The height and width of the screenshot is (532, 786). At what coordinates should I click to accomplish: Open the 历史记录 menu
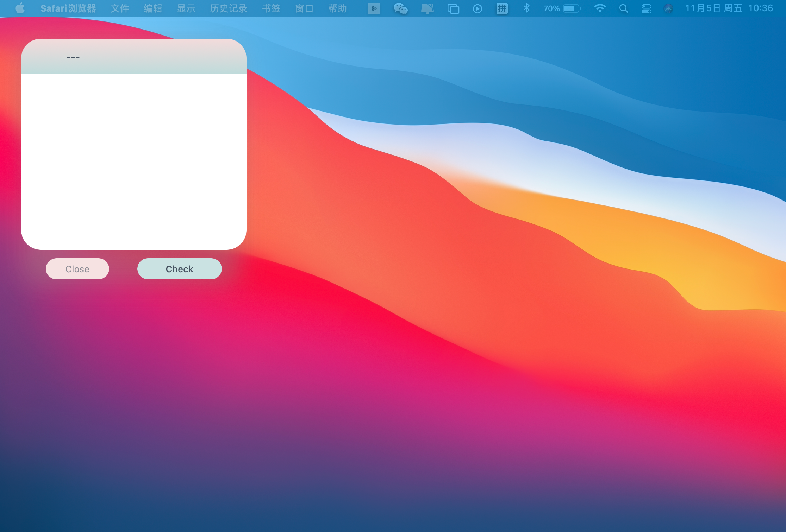pyautogui.click(x=229, y=8)
